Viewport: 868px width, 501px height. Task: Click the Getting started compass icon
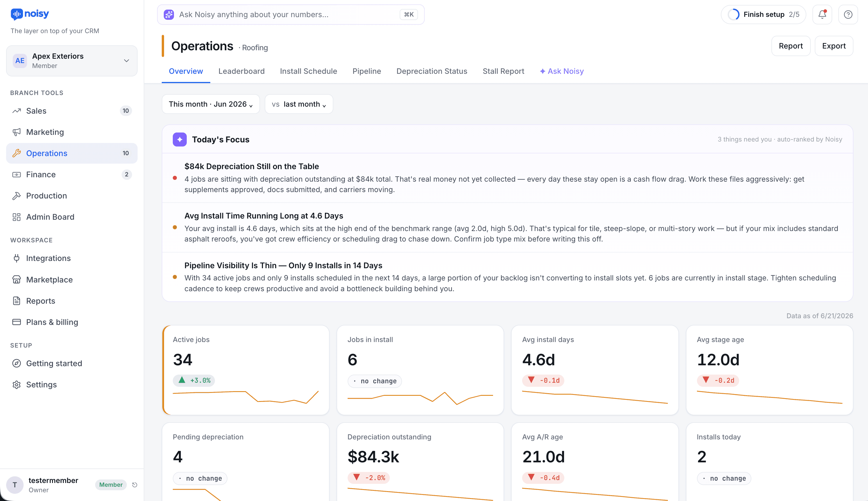(17, 363)
